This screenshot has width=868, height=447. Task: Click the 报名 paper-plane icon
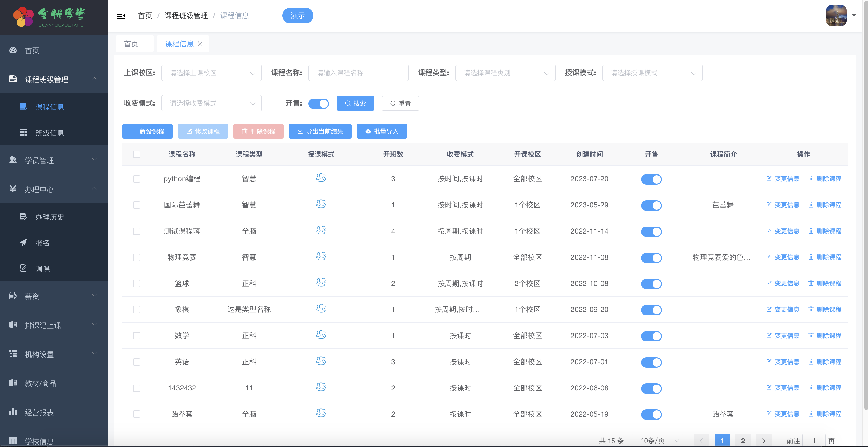click(23, 242)
